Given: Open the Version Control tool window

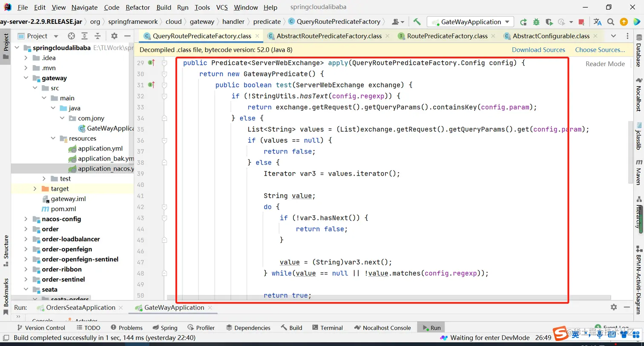Looking at the screenshot, I should (x=41, y=328).
